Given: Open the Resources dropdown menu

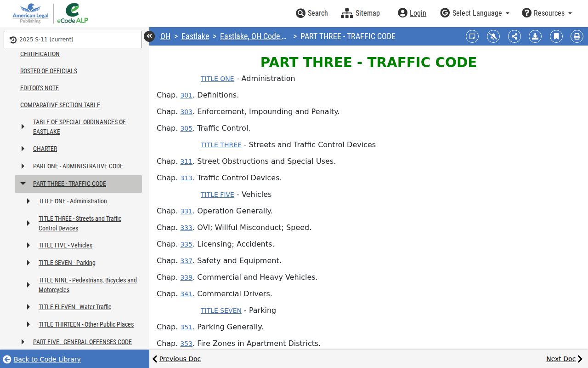Looking at the screenshot, I should (x=547, y=13).
